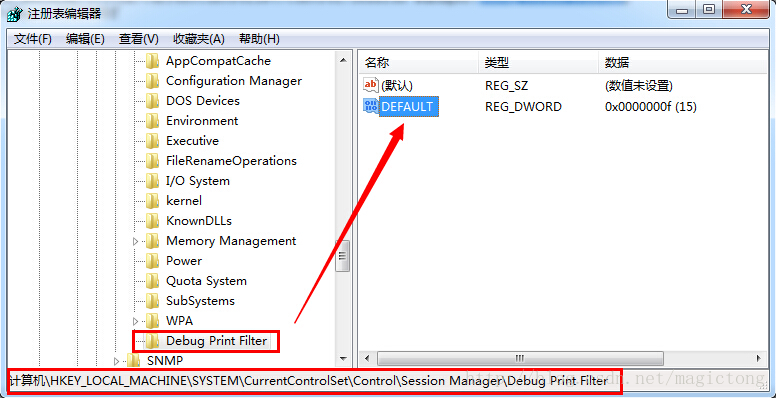
Task: Click the FileRenameOperations folder icon
Action: click(x=152, y=161)
